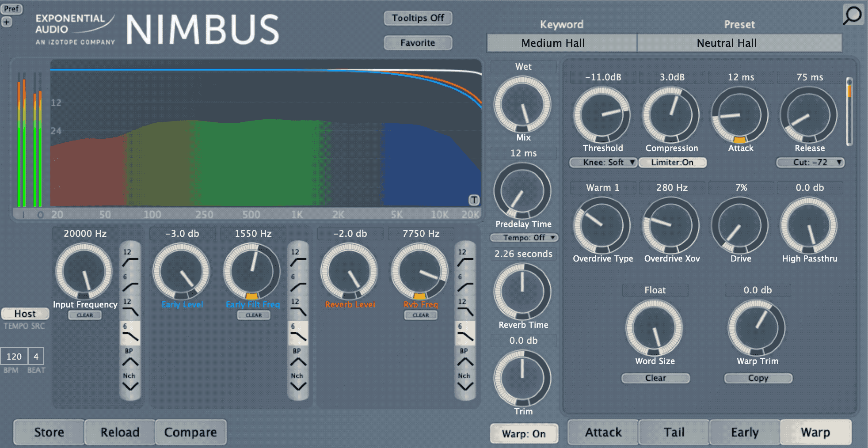This screenshot has height=448, width=868.
Task: Click the Clear button under Word Size
Action: (x=655, y=378)
